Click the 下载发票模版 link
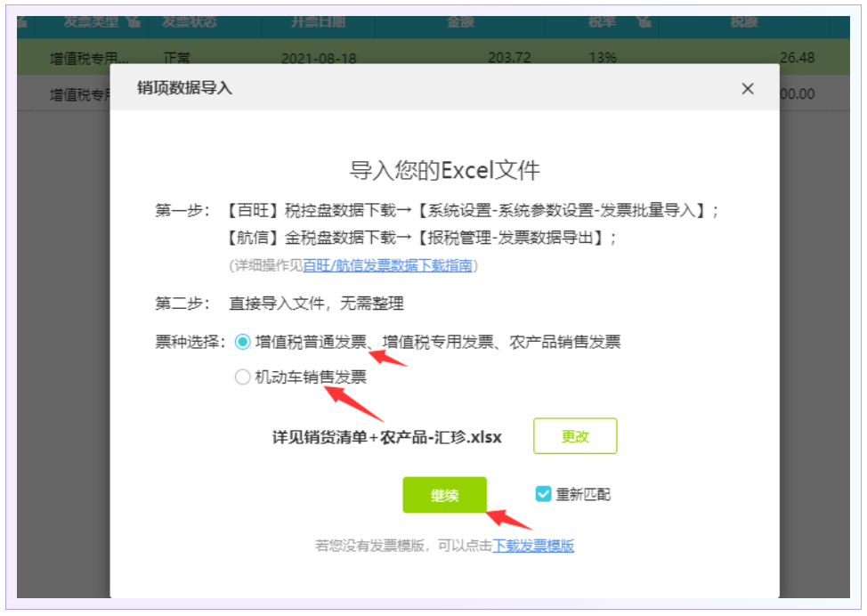867x616 pixels. tap(533, 546)
